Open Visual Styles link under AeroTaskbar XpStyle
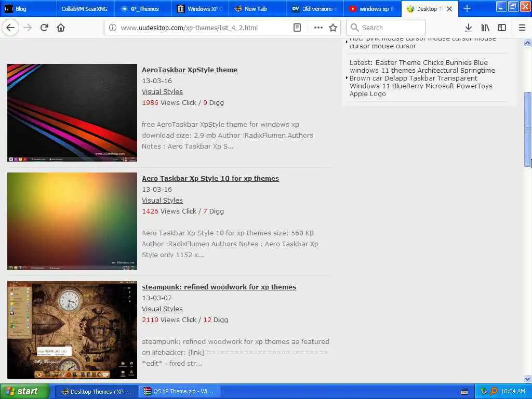532x399 pixels. pyautogui.click(x=162, y=91)
